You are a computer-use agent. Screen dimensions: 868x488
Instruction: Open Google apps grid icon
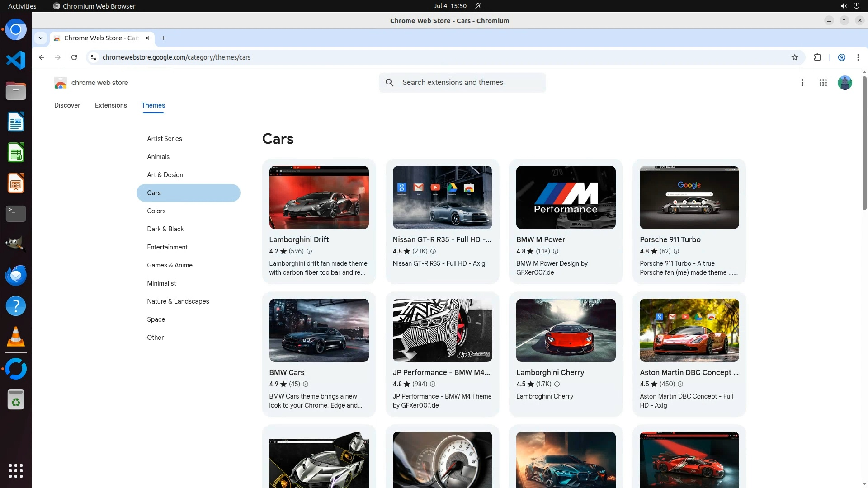point(823,83)
